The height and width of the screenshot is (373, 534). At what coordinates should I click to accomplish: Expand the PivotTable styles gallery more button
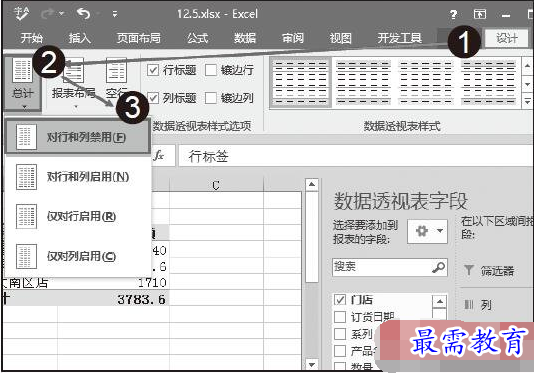point(527,102)
